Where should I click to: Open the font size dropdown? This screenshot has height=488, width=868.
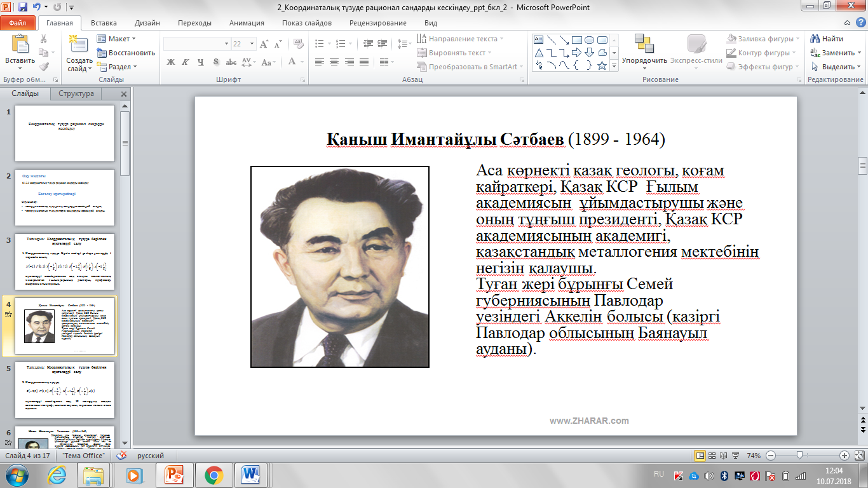tap(253, 44)
